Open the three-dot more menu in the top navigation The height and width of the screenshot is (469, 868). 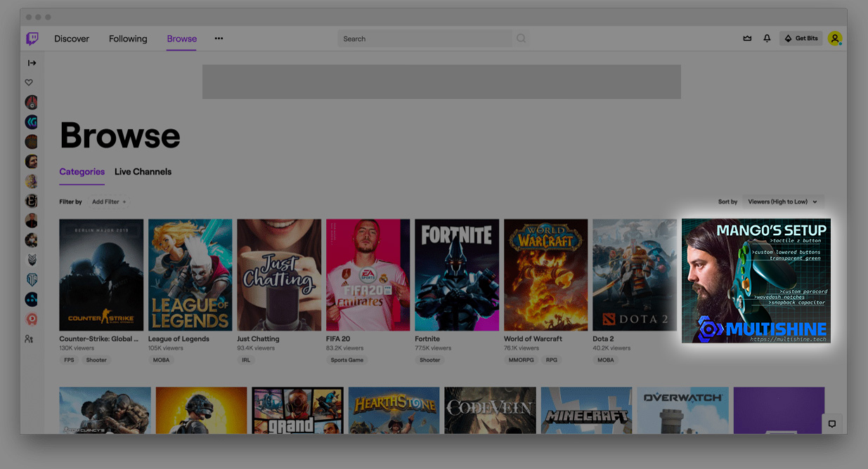219,39
